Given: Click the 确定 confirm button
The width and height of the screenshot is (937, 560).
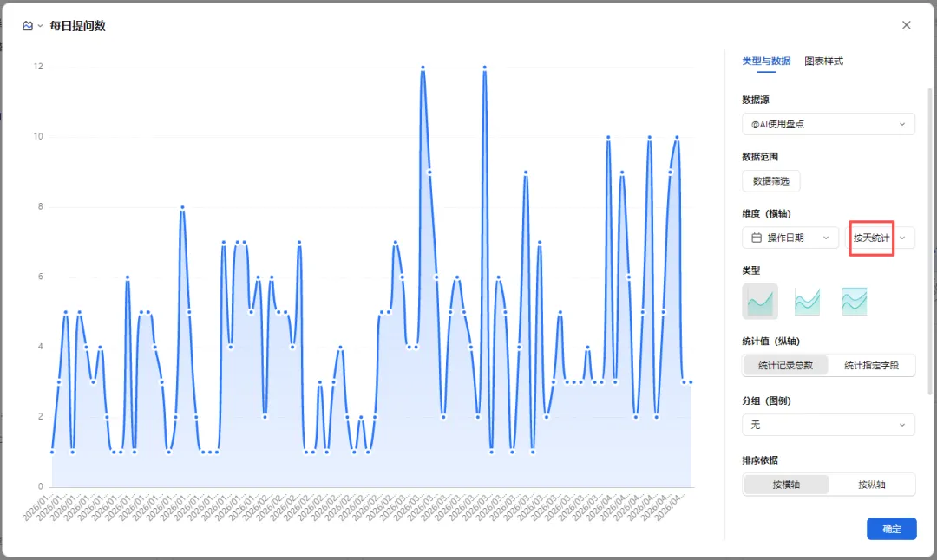Looking at the screenshot, I should coord(892,529).
